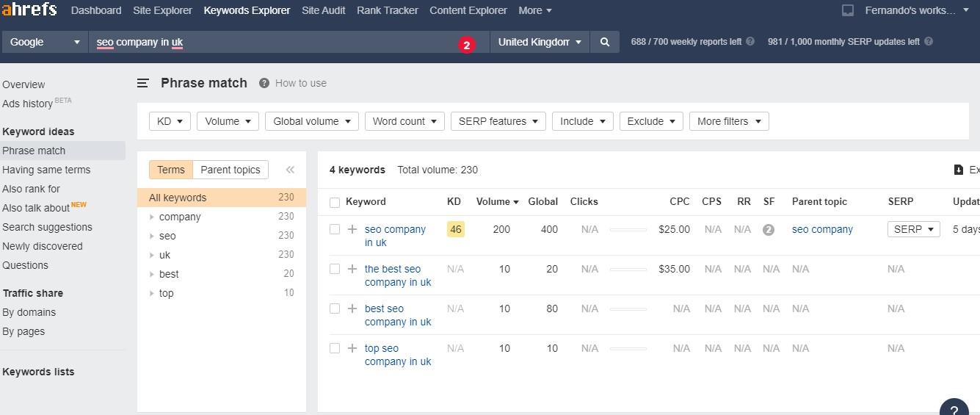This screenshot has width=980, height=415.
Task: Open the SERP dropdown for seo company in uk
Action: 914,229
